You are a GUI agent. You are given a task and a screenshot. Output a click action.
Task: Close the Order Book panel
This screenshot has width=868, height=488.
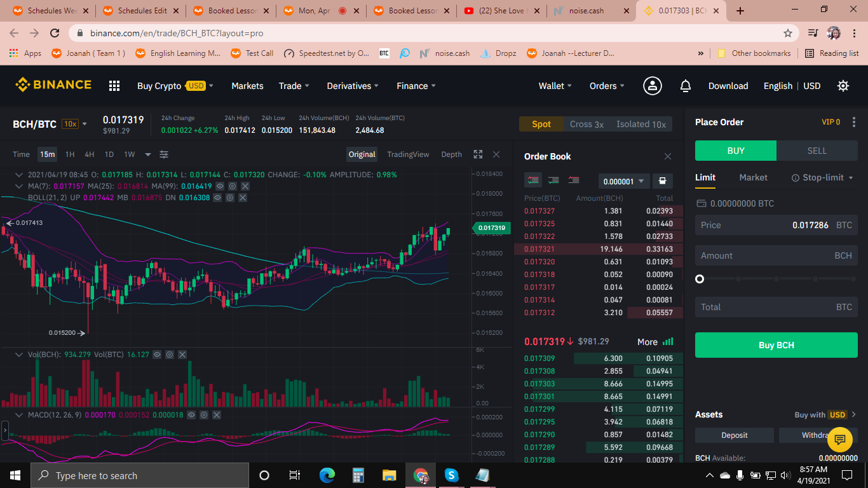(x=668, y=156)
